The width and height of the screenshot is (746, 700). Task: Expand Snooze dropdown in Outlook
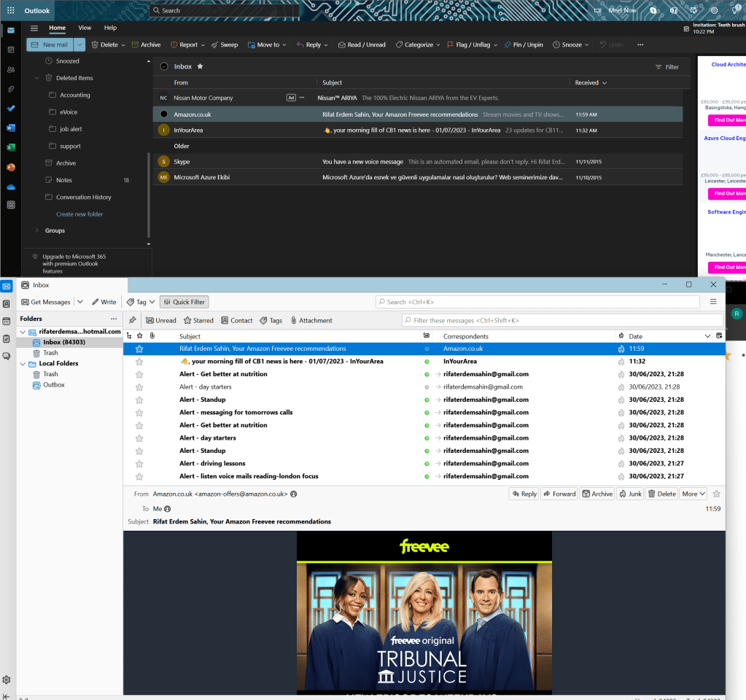pyautogui.click(x=586, y=45)
